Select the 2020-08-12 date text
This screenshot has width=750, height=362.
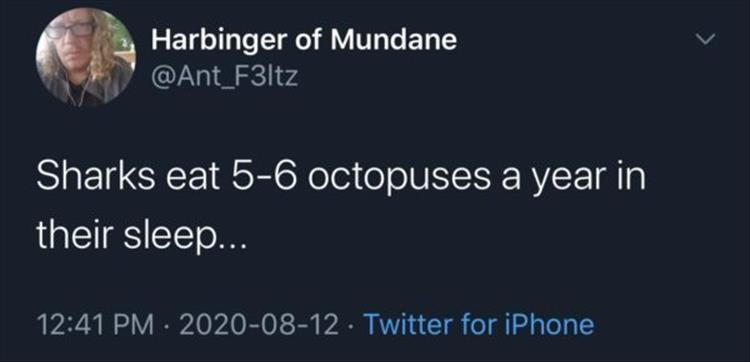click(261, 325)
